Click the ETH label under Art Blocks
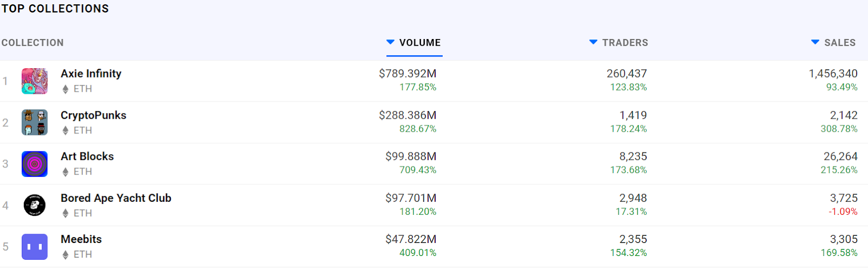This screenshot has width=868, height=269. click(82, 172)
